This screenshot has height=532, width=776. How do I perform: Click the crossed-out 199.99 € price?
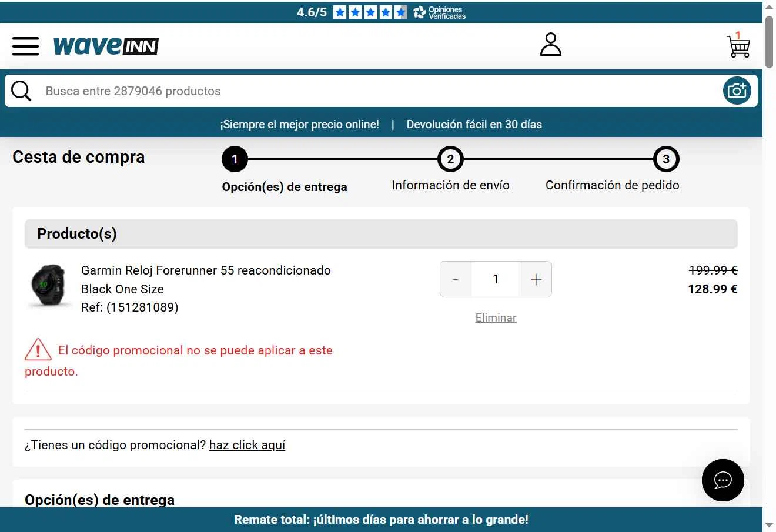point(713,270)
